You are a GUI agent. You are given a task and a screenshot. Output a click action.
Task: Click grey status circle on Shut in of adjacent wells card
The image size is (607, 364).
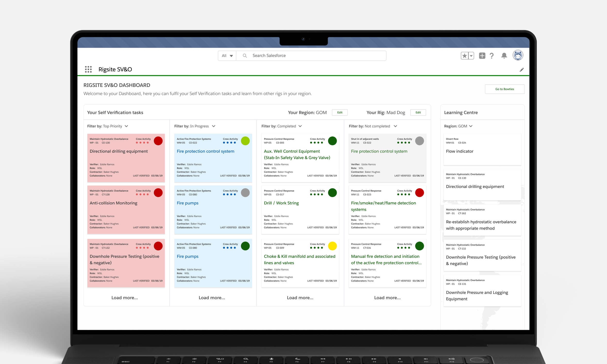419,141
